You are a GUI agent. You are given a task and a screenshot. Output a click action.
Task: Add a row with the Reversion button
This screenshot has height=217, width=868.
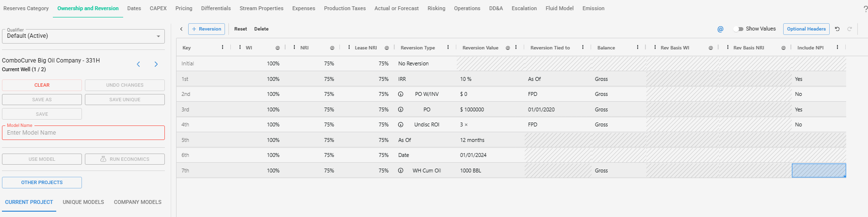click(x=207, y=29)
